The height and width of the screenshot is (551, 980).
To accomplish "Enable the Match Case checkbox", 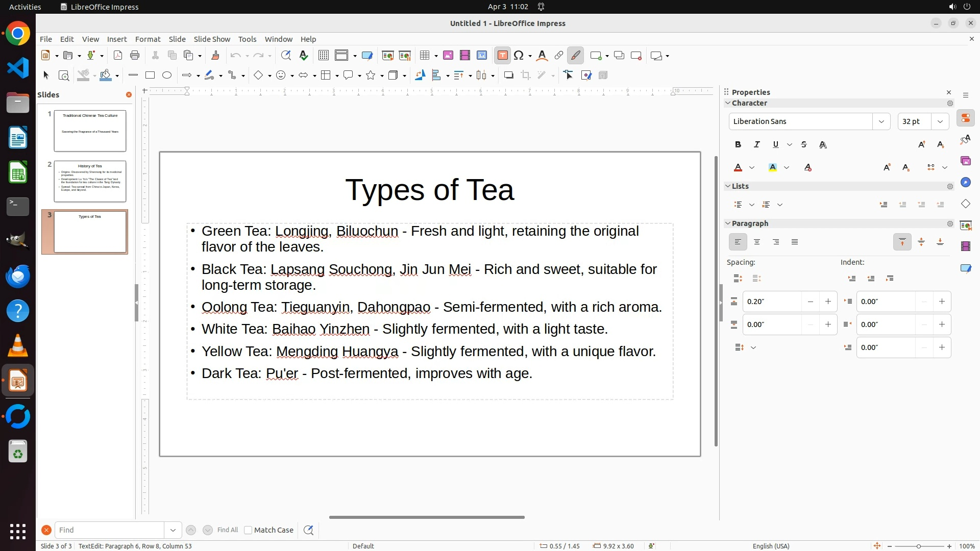I will [248, 530].
